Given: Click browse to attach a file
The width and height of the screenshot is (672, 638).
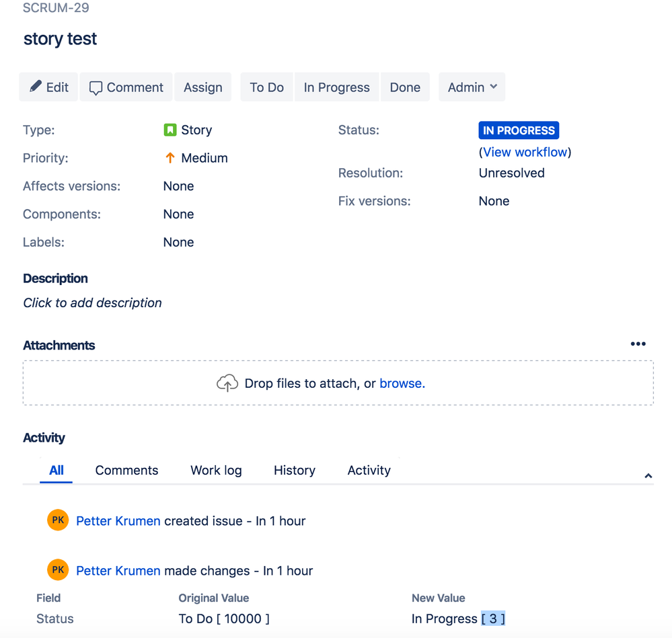Looking at the screenshot, I should pyautogui.click(x=400, y=383).
